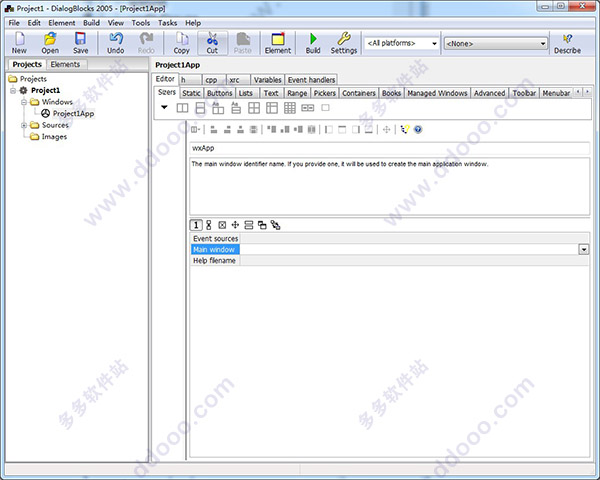This screenshot has height=480, width=600.
Task: Click the Copy icon in toolbar
Action: point(181,39)
